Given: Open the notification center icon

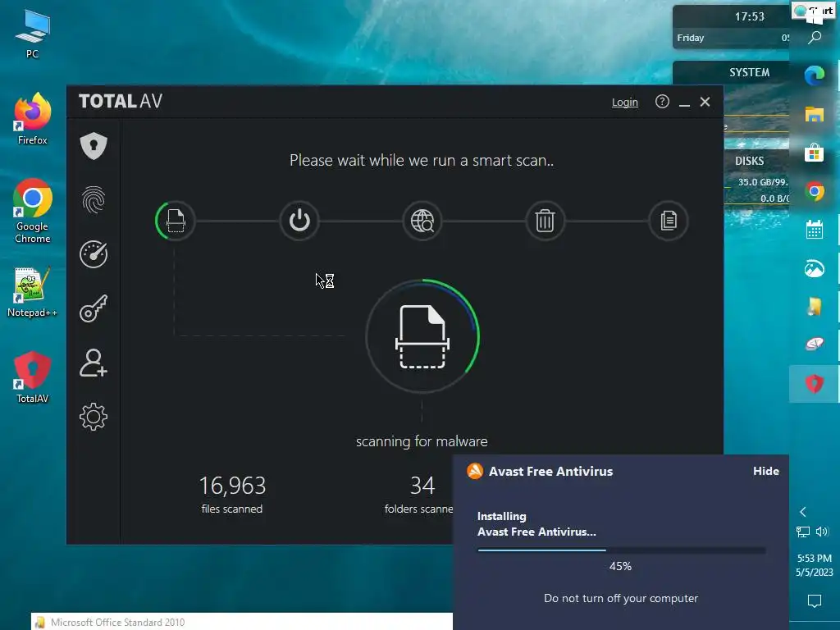Looking at the screenshot, I should pyautogui.click(x=815, y=601).
